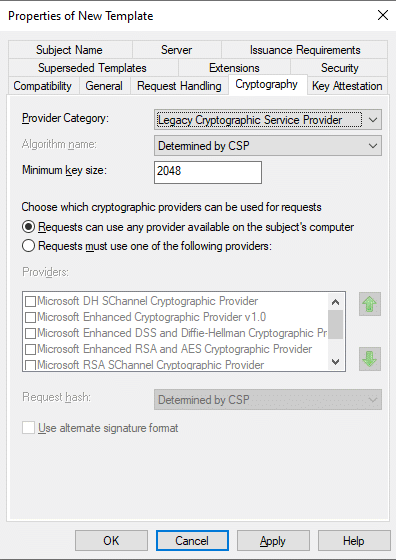
Task: Open the Request hash dropdown
Action: click(268, 399)
